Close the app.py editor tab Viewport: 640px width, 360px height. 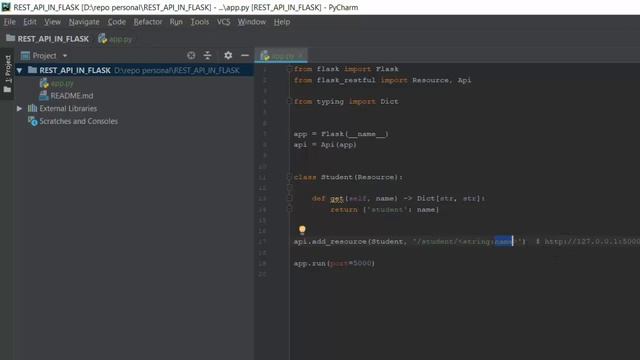[x=301, y=56]
